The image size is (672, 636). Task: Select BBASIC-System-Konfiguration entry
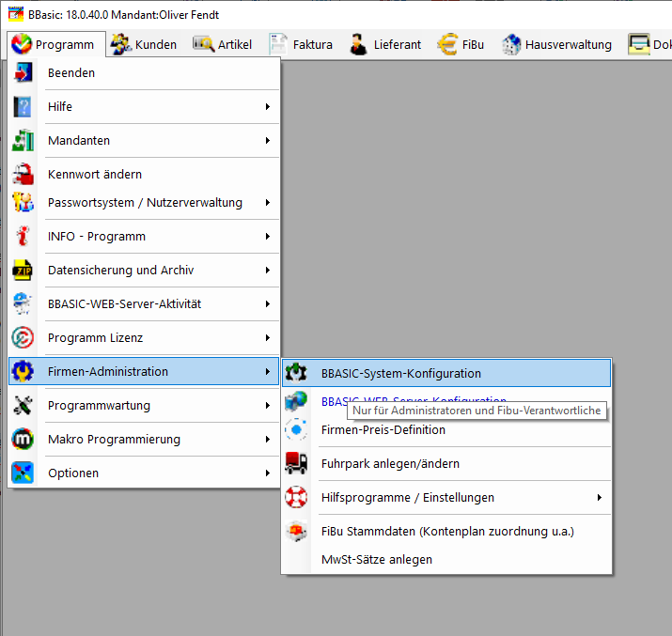[x=446, y=373]
